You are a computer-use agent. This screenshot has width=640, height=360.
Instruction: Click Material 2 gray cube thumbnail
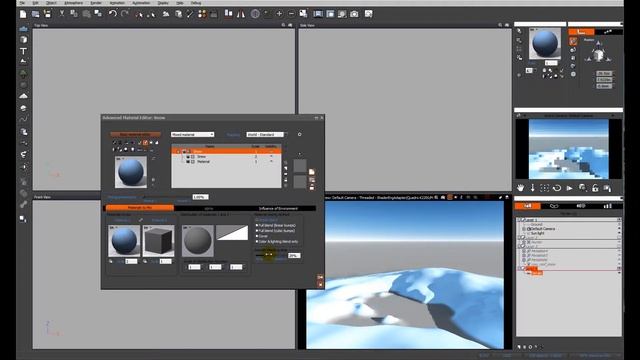(158, 241)
